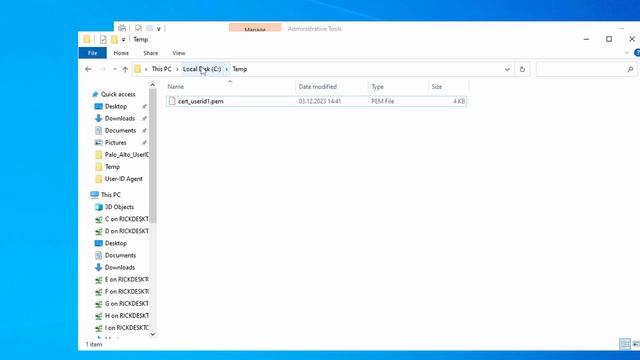Open Pictures in the sidebar
This screenshot has width=640, height=360.
[x=116, y=142]
